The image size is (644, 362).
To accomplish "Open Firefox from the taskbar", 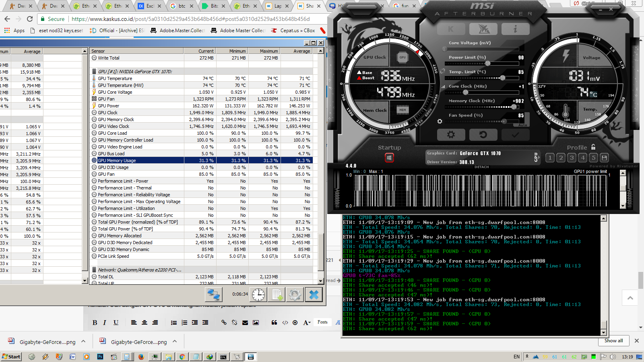I will pos(141,357).
